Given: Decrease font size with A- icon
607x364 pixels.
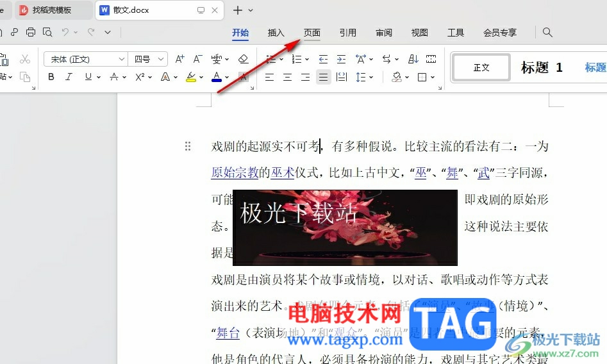Looking at the screenshot, I should click(x=197, y=59).
